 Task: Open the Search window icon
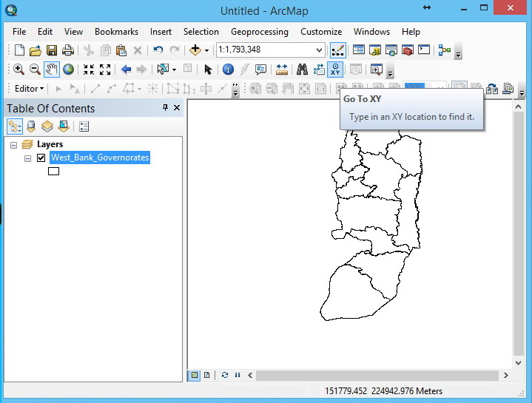391,50
